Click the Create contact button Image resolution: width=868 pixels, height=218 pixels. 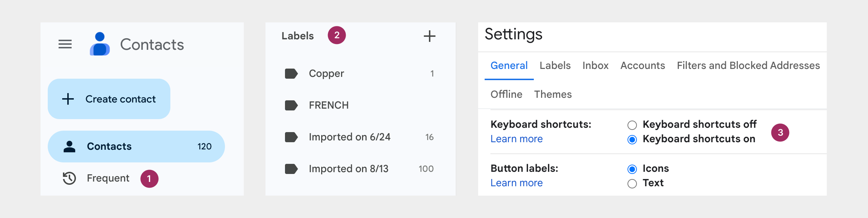109,99
